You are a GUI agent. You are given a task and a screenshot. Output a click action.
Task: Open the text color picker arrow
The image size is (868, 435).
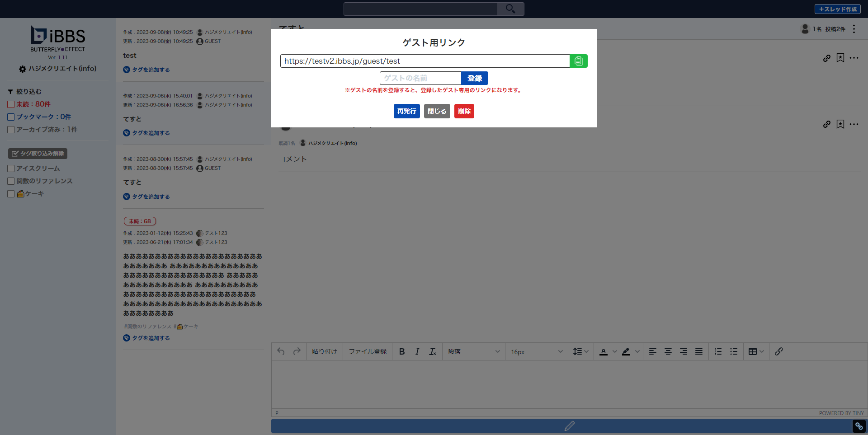click(614, 351)
